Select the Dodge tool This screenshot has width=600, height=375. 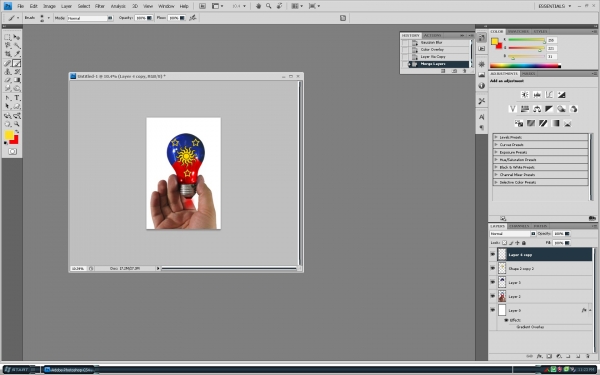tap(17, 88)
